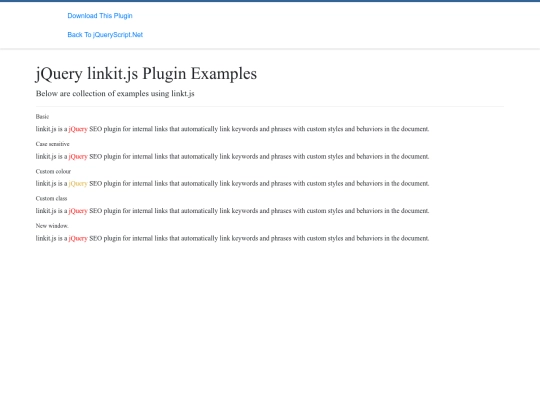Click the page heading jQuery linkit.js Plugin Examples

pyautogui.click(x=146, y=74)
